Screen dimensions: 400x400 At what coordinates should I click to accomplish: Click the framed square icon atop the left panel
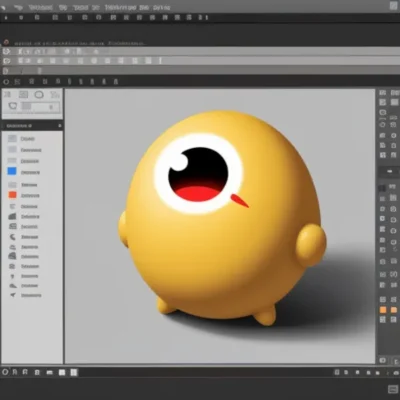click(23, 95)
